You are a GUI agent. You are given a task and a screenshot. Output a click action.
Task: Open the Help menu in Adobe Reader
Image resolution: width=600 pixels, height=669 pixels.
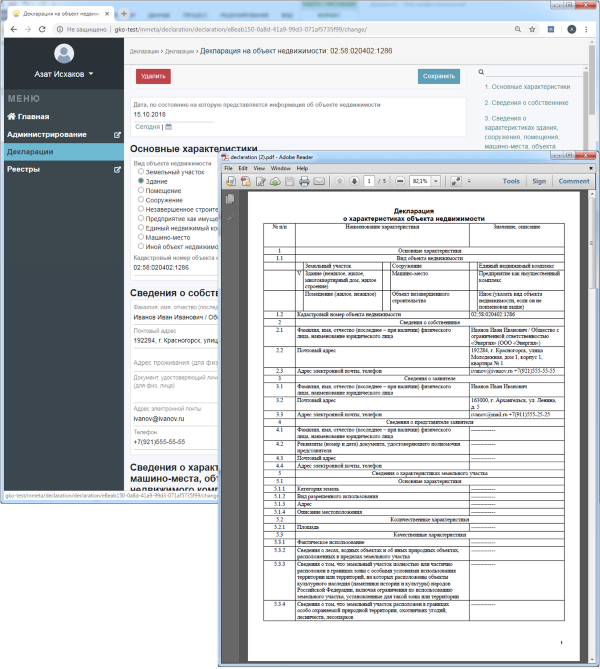click(302, 169)
